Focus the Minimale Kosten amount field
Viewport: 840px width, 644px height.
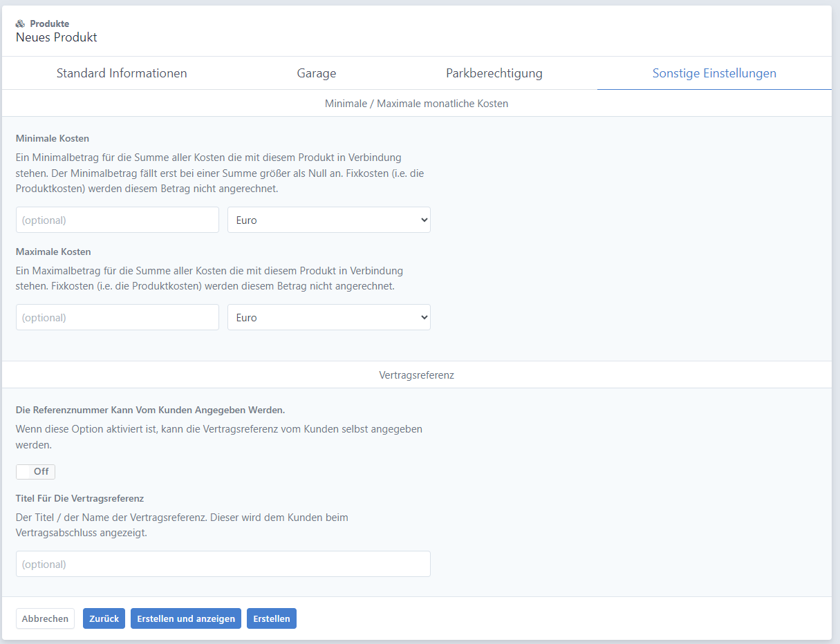click(x=118, y=220)
